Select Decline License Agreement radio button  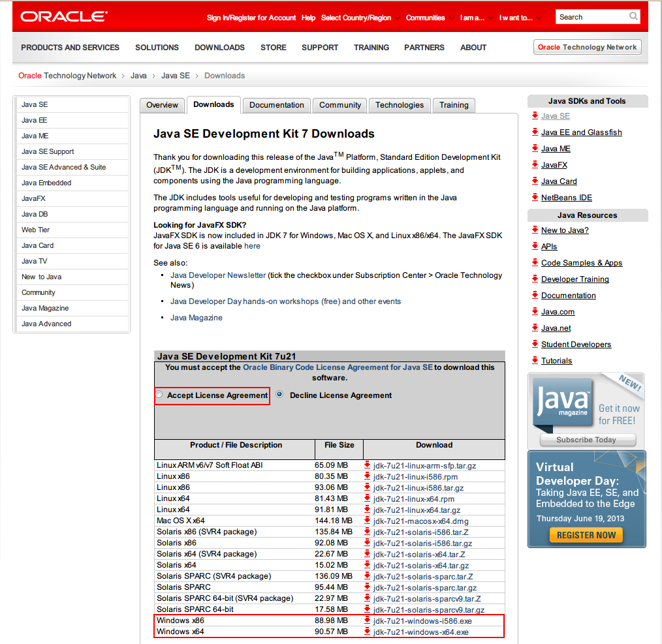pos(280,395)
